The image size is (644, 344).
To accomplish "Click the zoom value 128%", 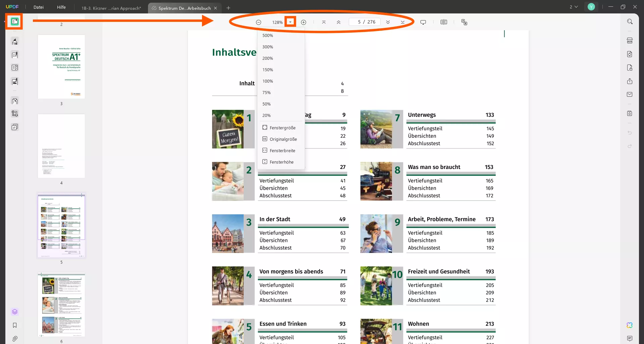I will click(x=277, y=22).
